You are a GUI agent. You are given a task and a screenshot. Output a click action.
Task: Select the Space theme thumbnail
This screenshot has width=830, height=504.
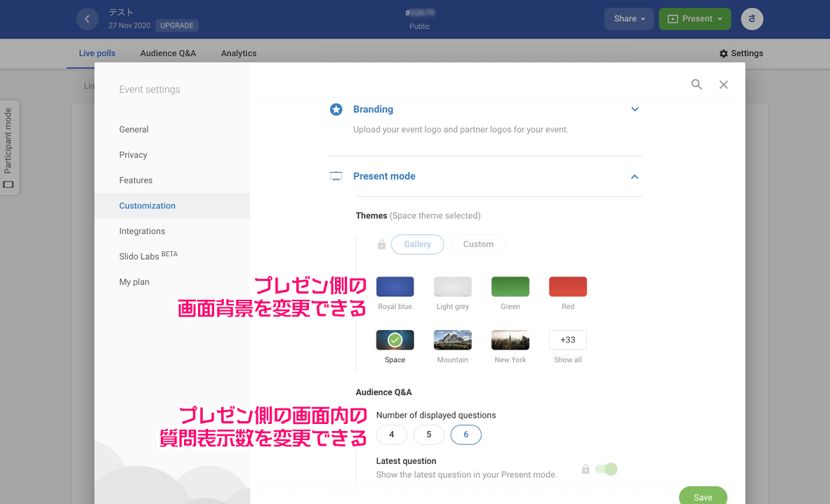pos(395,340)
